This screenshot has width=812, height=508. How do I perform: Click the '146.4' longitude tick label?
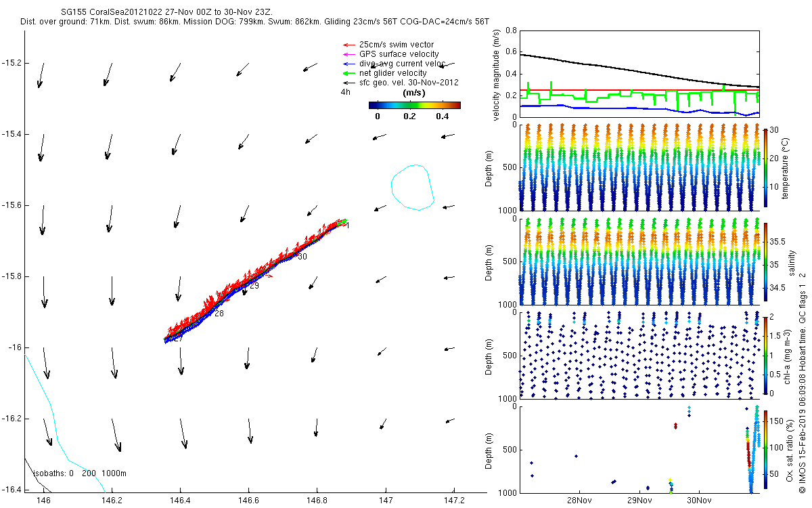(180, 500)
